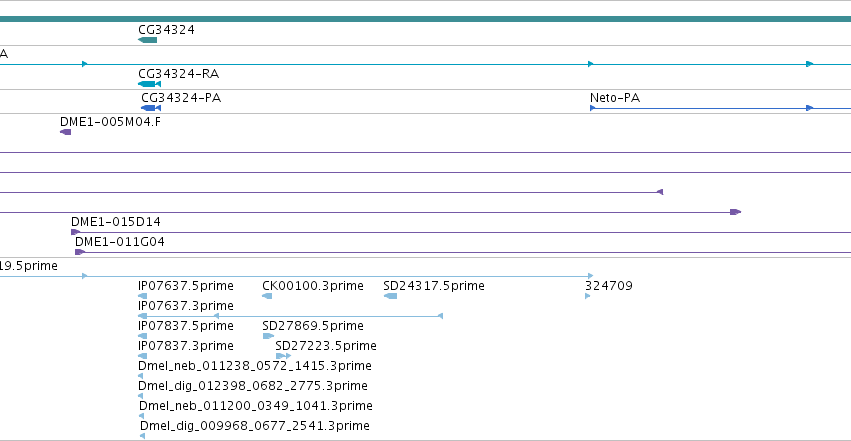Click the Dmel_dig_009968_0677_2541.3prime marker

(142, 436)
